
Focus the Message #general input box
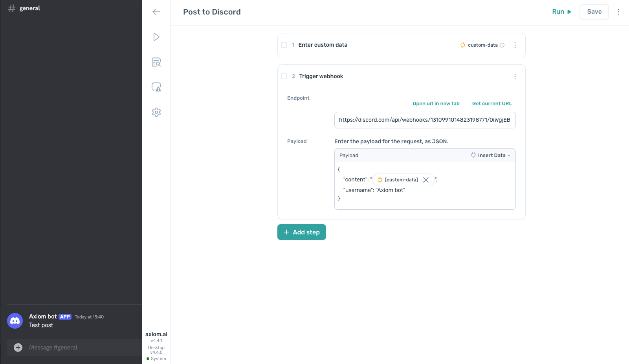75,348
